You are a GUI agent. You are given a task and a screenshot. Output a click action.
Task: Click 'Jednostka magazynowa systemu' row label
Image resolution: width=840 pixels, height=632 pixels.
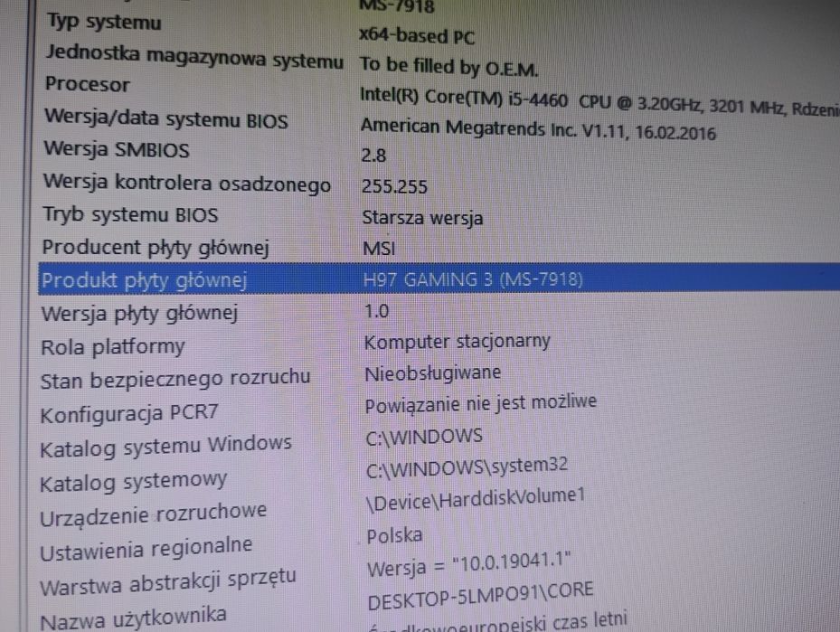(194, 57)
